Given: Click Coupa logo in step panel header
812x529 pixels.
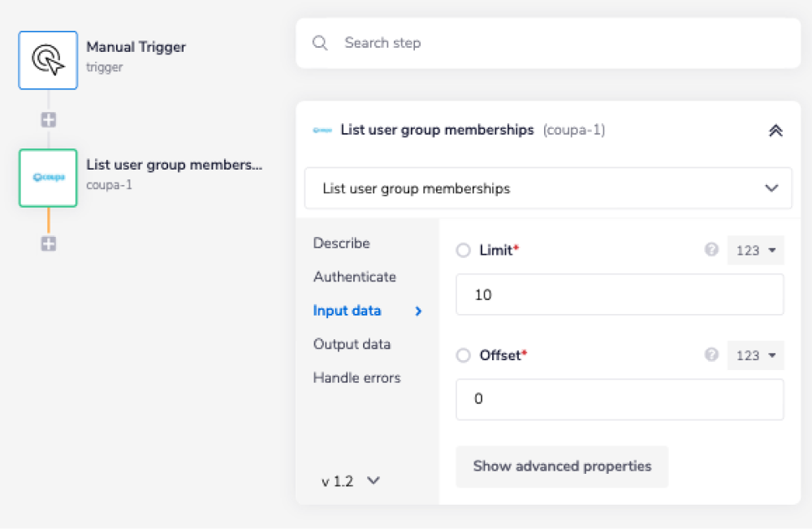Looking at the screenshot, I should 322,131.
